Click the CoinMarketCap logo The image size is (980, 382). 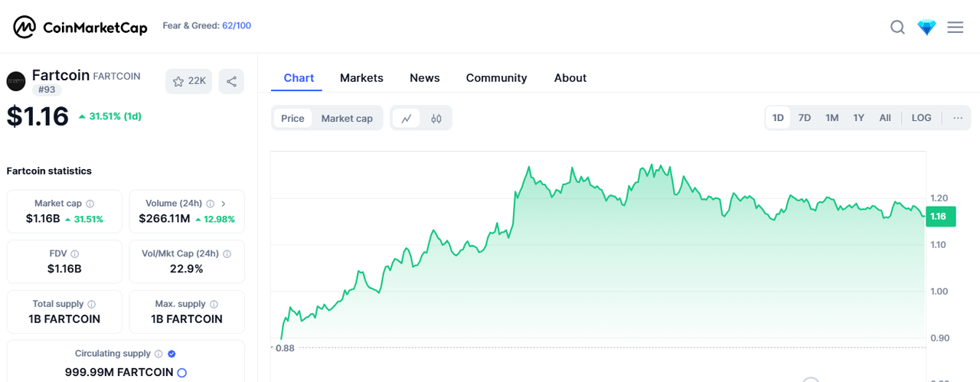80,27
